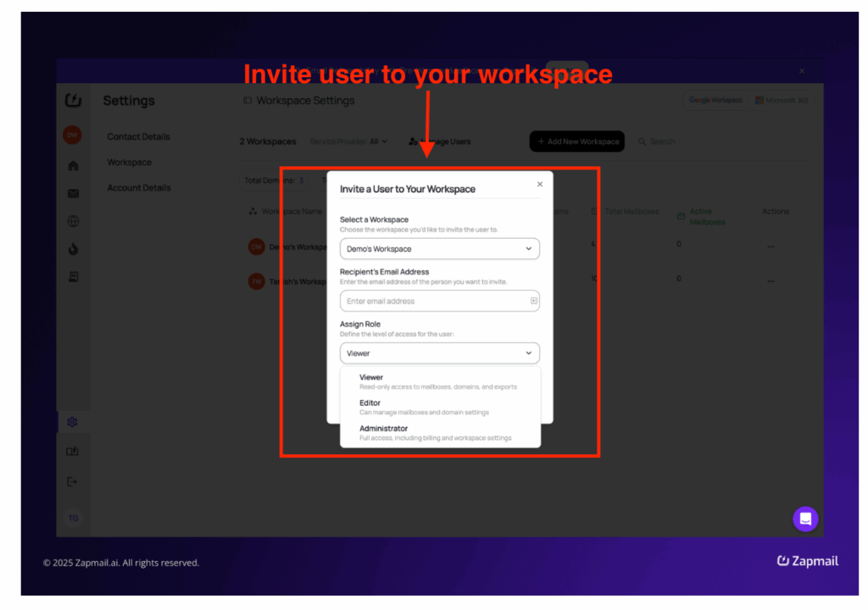Go to Account Details in Settings menu
Viewport: 868px width, 610px height.
[x=138, y=187]
